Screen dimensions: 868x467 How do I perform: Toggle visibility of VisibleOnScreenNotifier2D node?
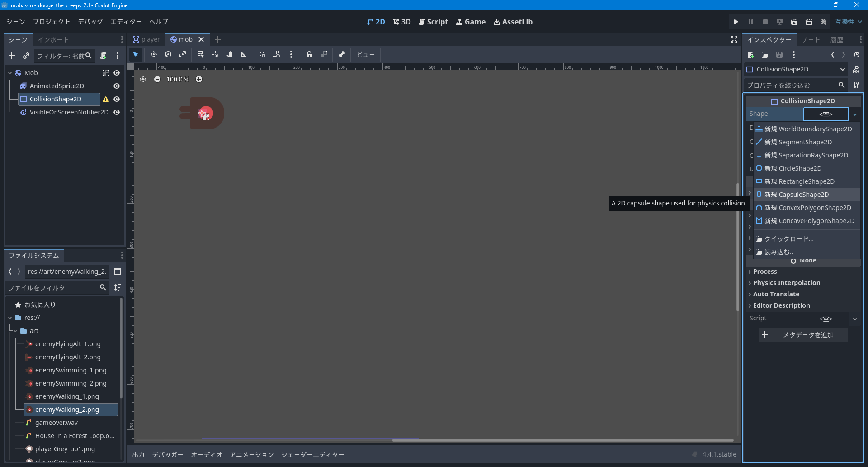(x=117, y=112)
